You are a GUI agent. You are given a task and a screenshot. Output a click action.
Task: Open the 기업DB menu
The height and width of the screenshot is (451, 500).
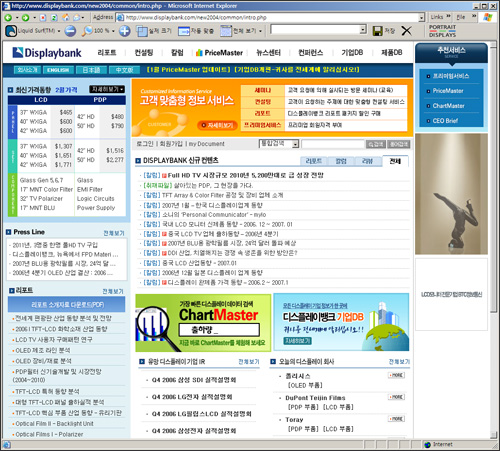pos(352,53)
